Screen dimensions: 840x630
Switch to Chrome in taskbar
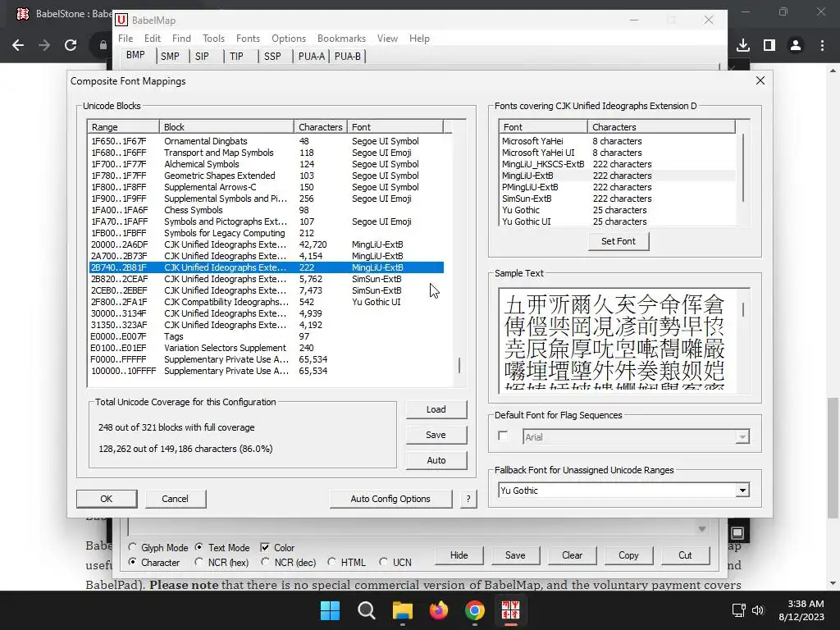click(475, 610)
